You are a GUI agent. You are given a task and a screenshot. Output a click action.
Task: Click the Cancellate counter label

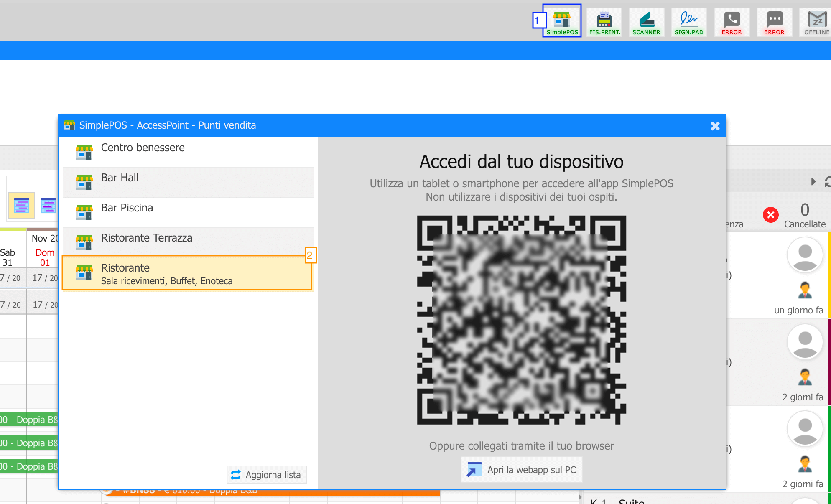[805, 224]
